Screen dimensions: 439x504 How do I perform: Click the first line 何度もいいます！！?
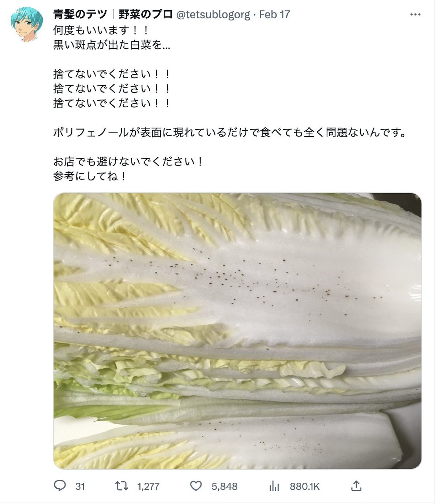pyautogui.click(x=101, y=30)
